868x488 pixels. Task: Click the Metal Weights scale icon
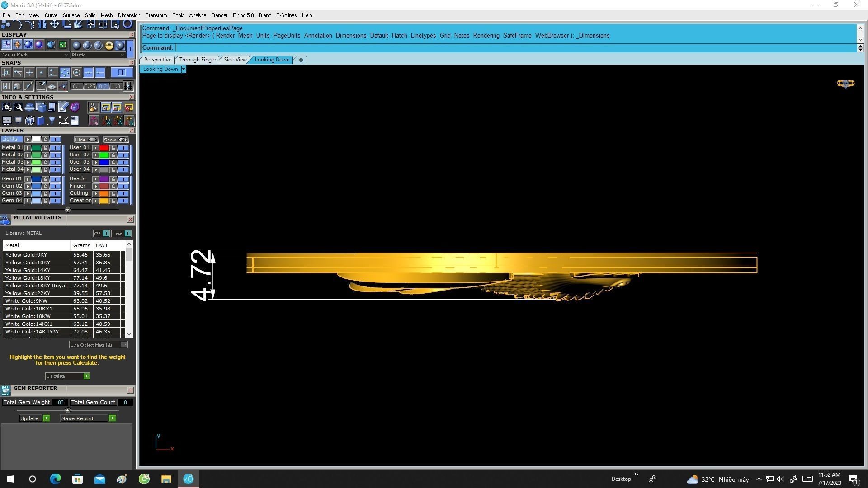(x=5, y=220)
